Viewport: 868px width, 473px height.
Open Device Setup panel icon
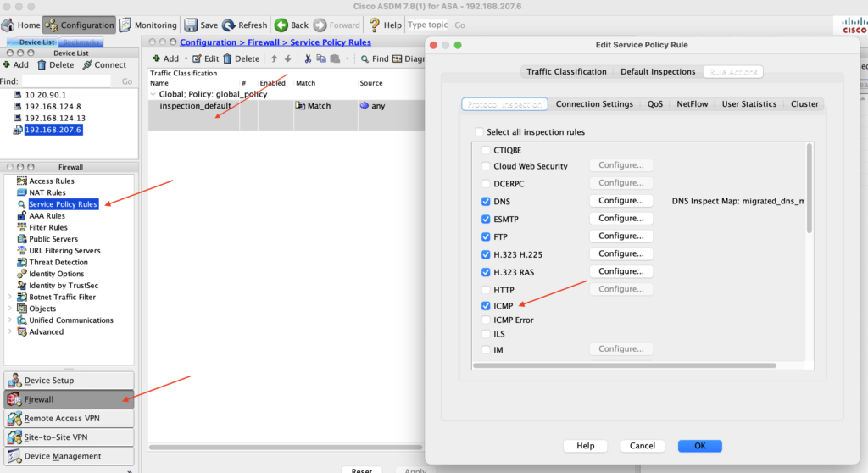[14, 380]
